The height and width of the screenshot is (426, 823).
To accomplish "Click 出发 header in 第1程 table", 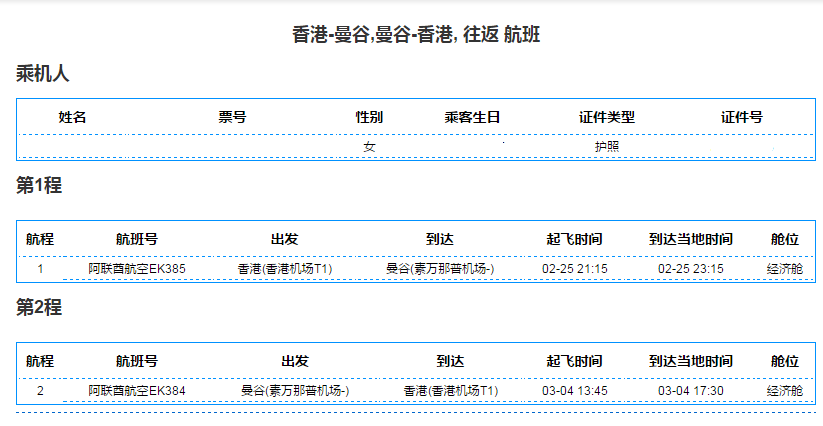I will pos(284,239).
